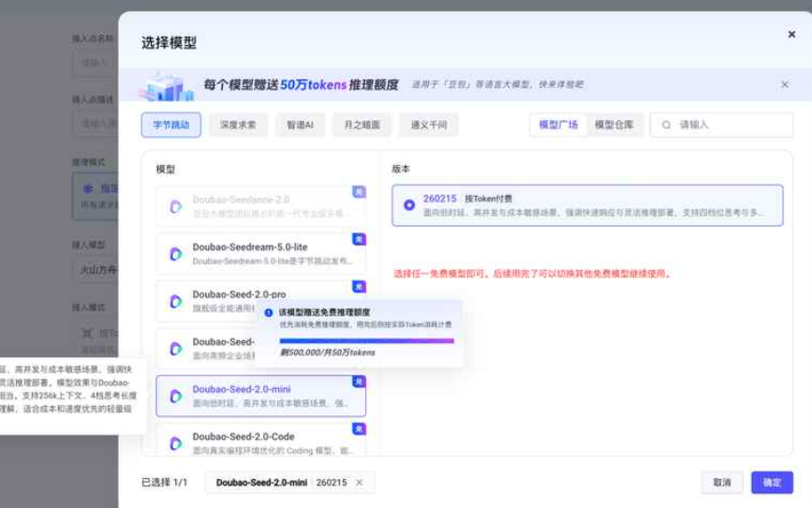Click free badge on Doubao-Seed-2.0-pro card

click(359, 287)
